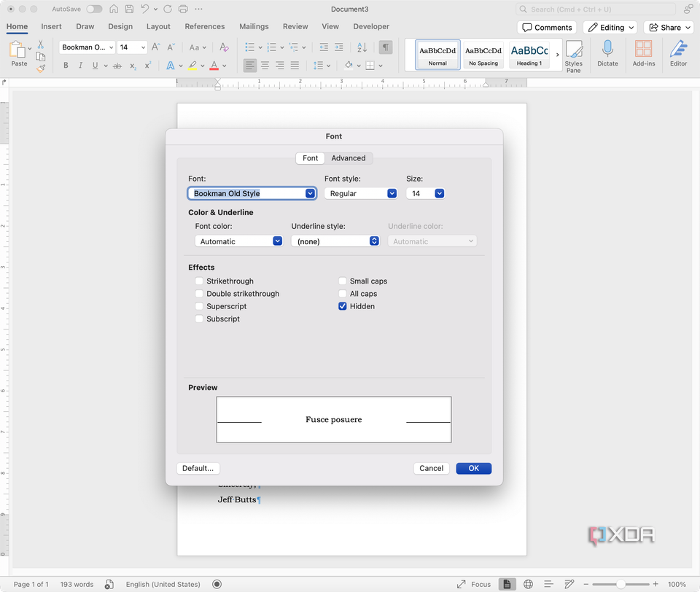Toggle the AutoSave switch
This screenshot has width=700, height=592.
(x=94, y=9)
